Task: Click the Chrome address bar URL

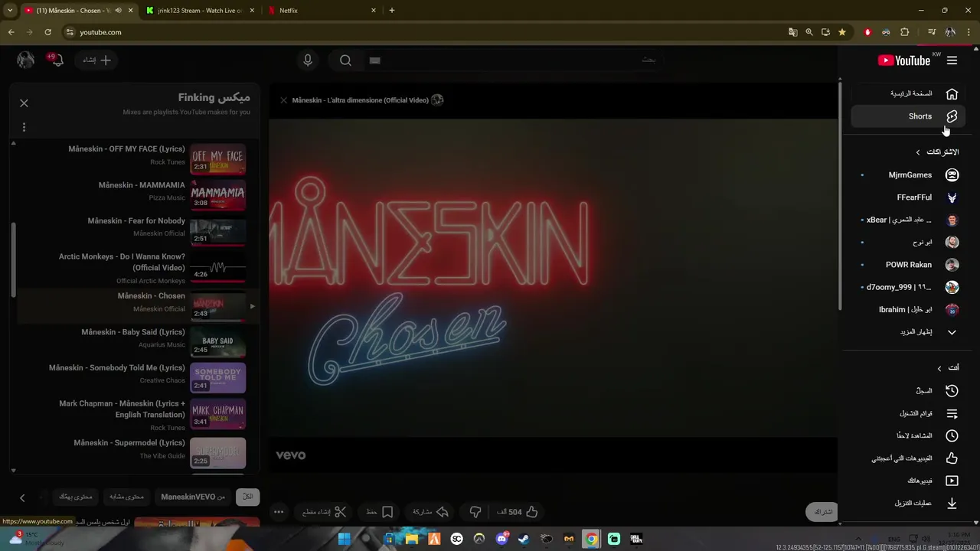Action: 100,32
